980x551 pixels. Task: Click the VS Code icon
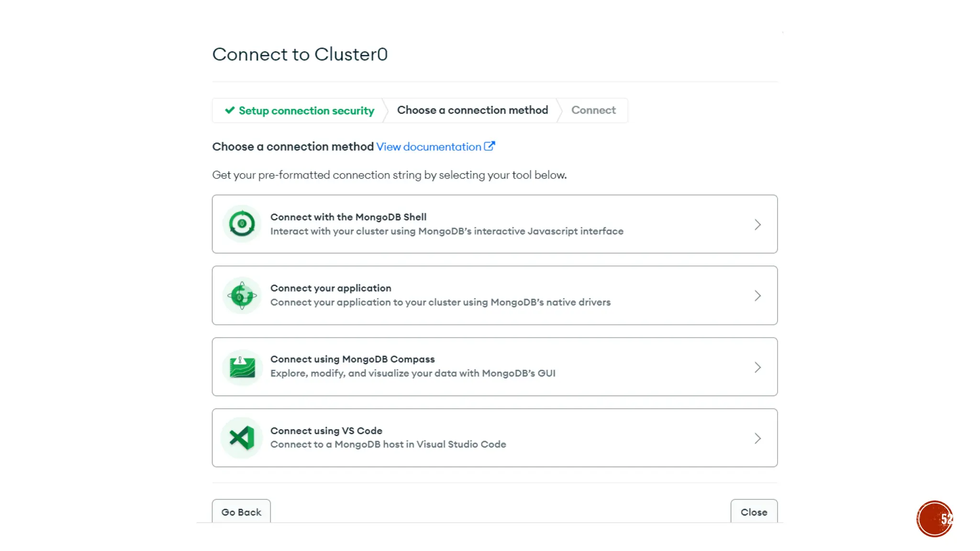click(242, 438)
